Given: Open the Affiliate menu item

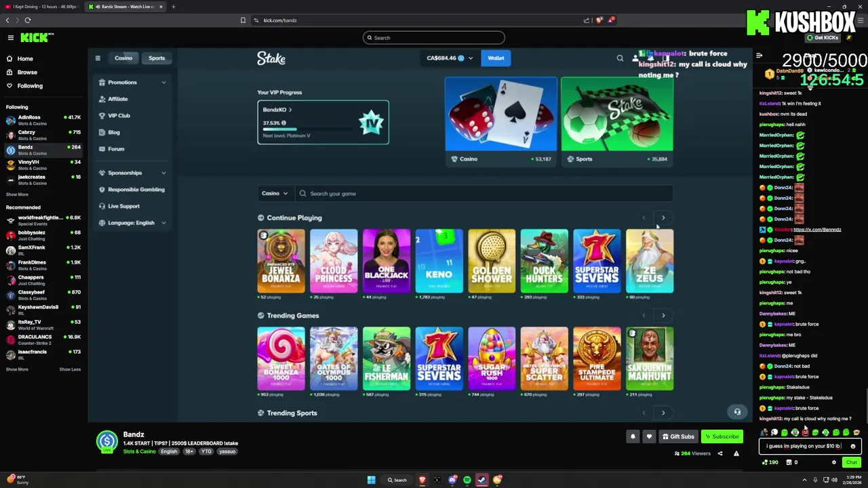Looking at the screenshot, I should 117,99.
